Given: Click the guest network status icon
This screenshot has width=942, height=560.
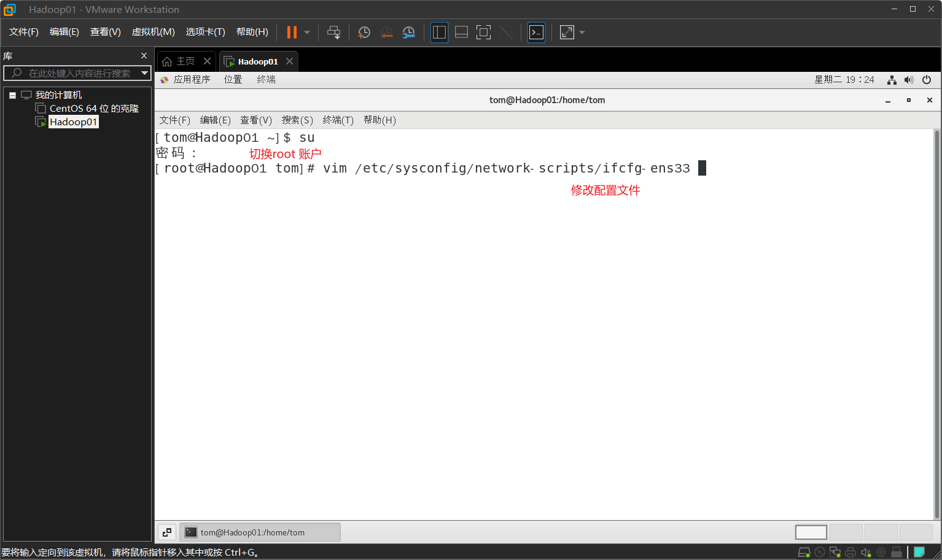Looking at the screenshot, I should (892, 80).
